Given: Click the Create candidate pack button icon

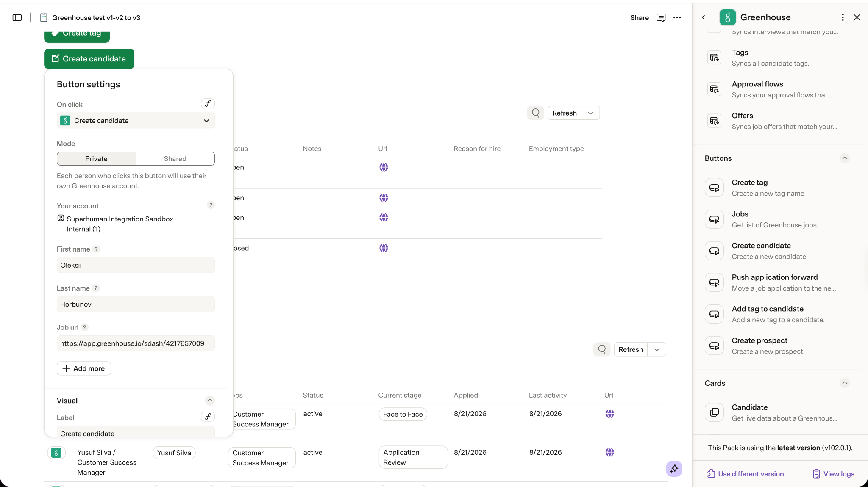Looking at the screenshot, I should pyautogui.click(x=715, y=251).
